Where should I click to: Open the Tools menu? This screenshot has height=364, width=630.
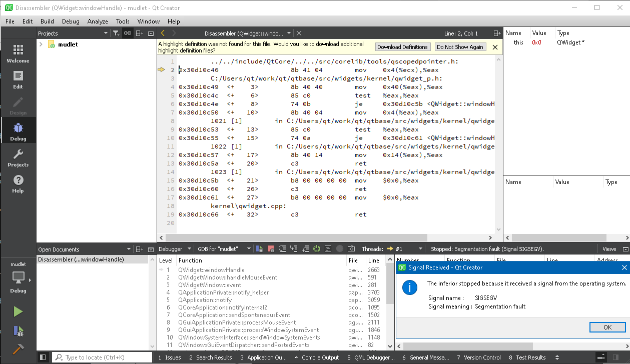click(x=123, y=21)
